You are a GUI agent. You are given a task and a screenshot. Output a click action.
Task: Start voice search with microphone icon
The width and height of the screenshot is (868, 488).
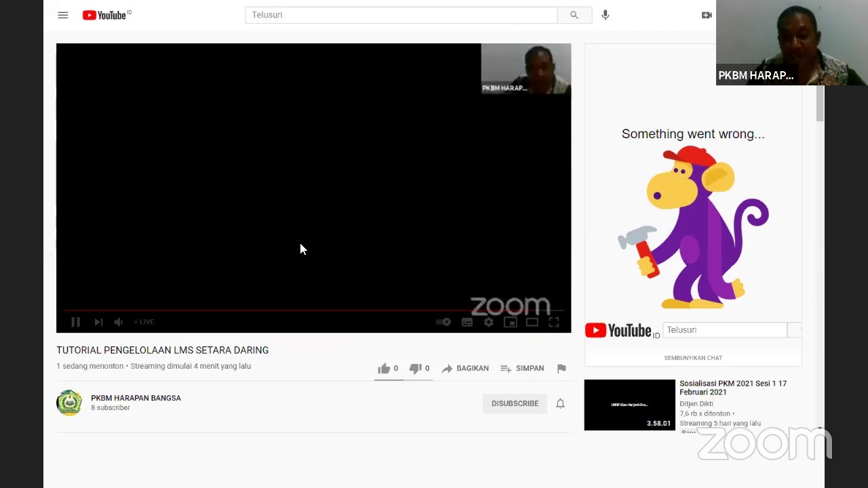[x=606, y=15]
